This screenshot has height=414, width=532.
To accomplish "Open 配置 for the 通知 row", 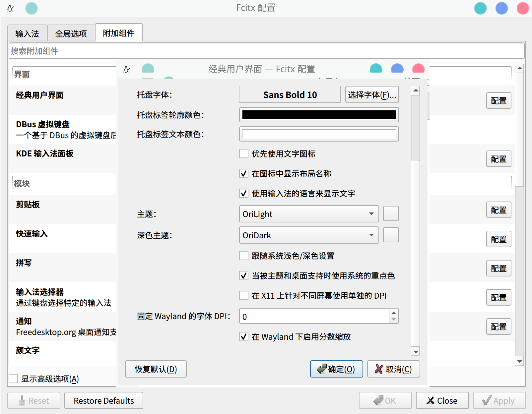I will tap(499, 326).
